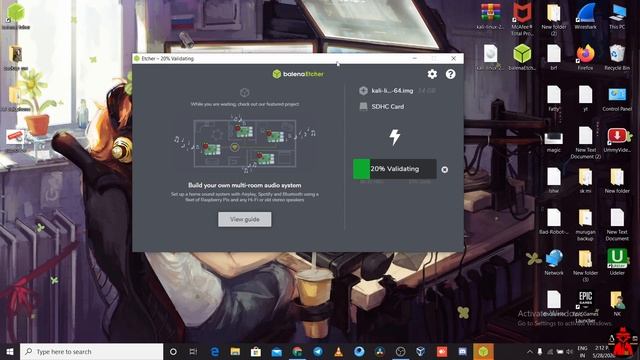Click the Build your own multi-room audio system heading
Image resolution: width=640 pixels, height=360 pixels.
tap(244, 185)
